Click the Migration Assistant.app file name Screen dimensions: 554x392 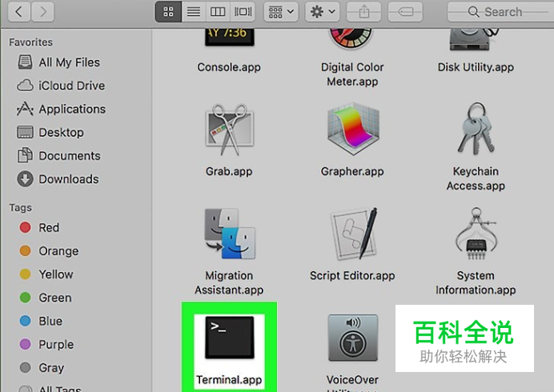coord(229,282)
